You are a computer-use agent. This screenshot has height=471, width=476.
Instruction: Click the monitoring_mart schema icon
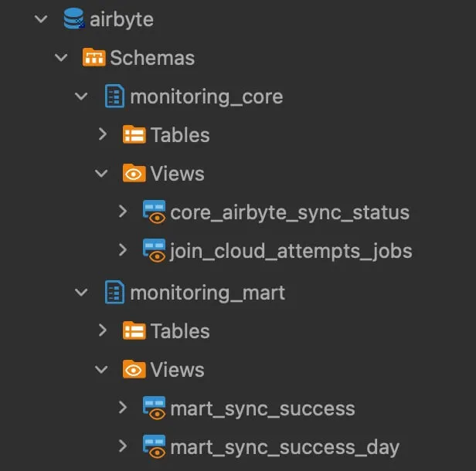click(114, 292)
